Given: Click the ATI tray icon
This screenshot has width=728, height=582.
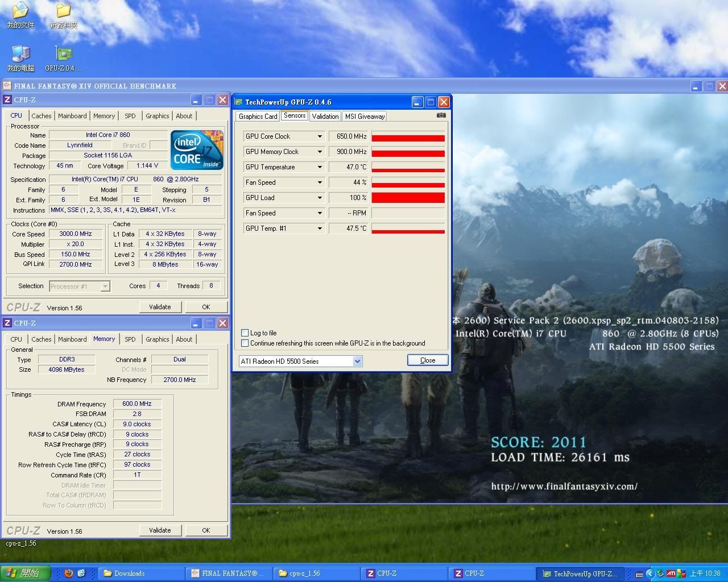Looking at the screenshot, I should pyautogui.click(x=671, y=573).
